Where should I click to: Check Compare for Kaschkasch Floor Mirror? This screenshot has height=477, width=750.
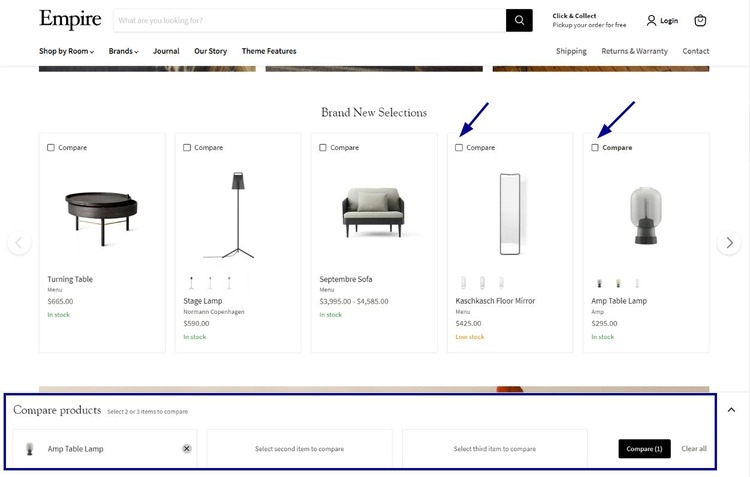459,147
